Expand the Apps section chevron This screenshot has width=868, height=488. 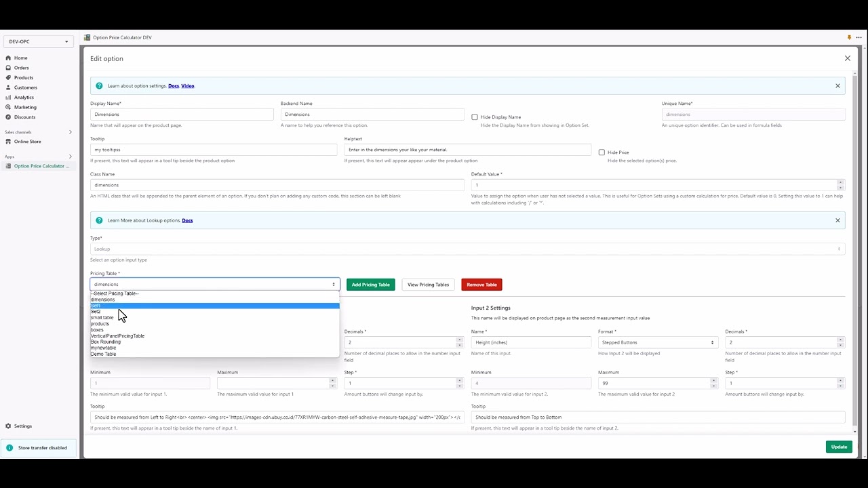(70, 157)
